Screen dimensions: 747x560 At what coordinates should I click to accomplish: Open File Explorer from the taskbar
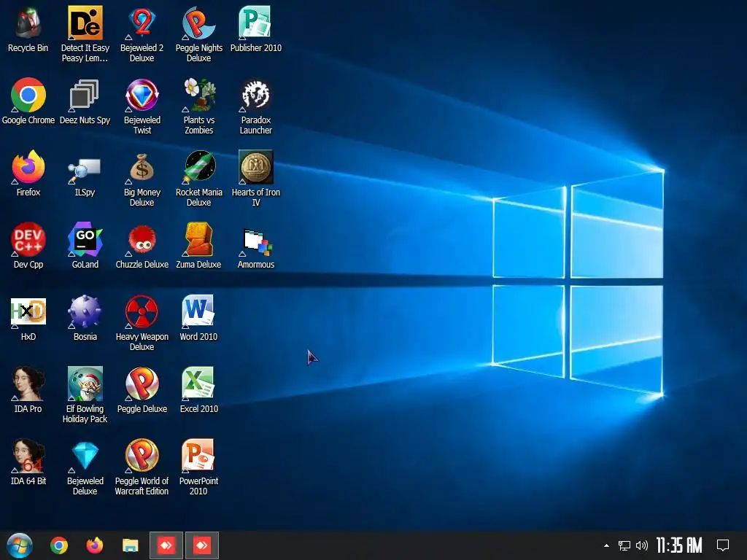(x=130, y=545)
